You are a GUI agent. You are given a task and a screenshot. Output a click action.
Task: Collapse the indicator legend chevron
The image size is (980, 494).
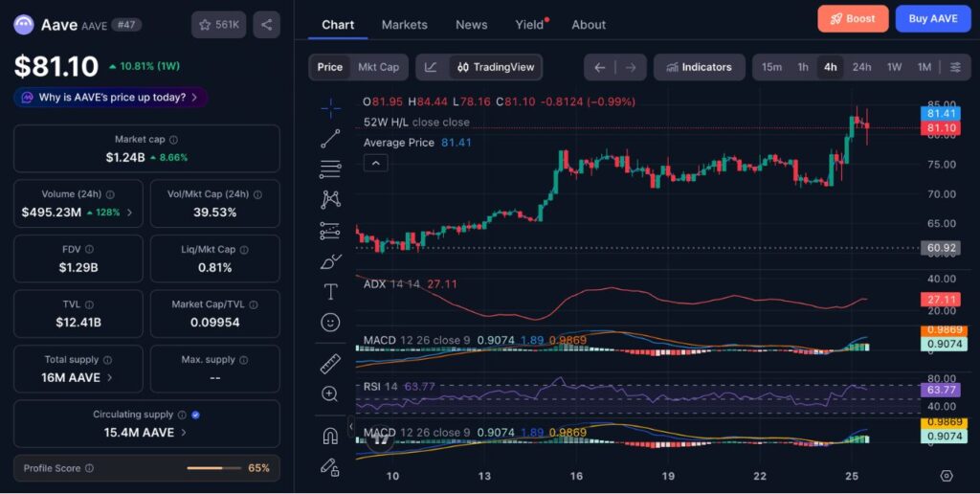[375, 163]
